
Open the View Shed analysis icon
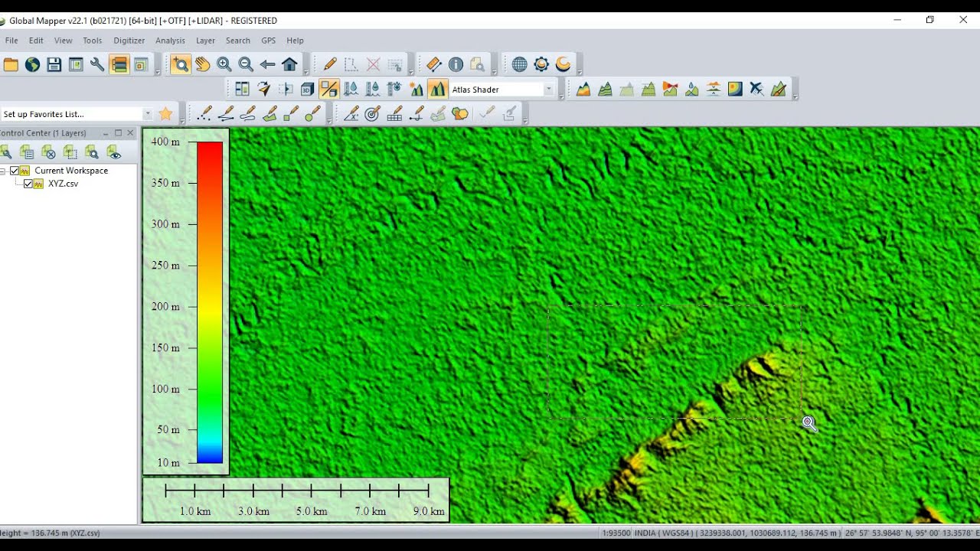(x=670, y=90)
